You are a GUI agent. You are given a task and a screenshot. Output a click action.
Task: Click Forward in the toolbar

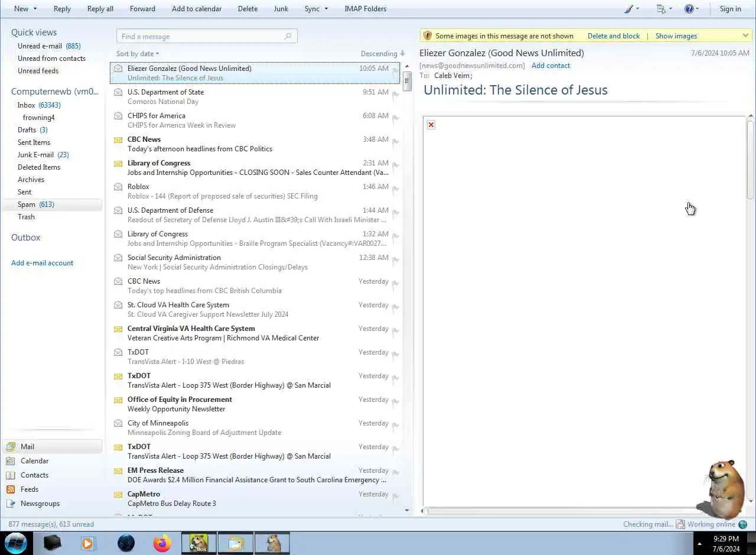coord(142,9)
